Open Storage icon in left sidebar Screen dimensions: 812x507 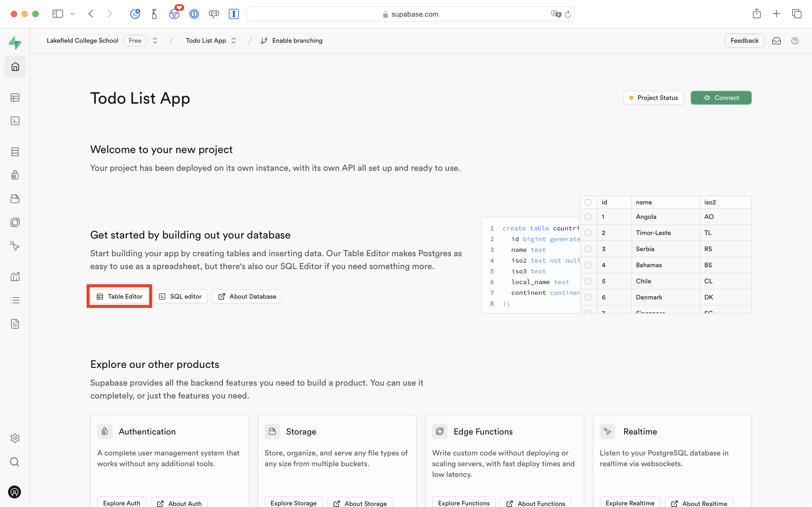click(15, 199)
